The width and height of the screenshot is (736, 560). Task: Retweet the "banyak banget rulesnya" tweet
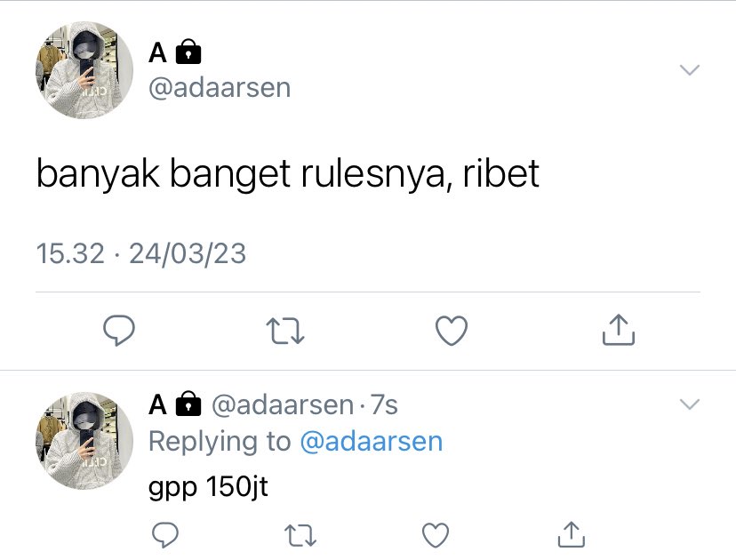[x=285, y=331]
